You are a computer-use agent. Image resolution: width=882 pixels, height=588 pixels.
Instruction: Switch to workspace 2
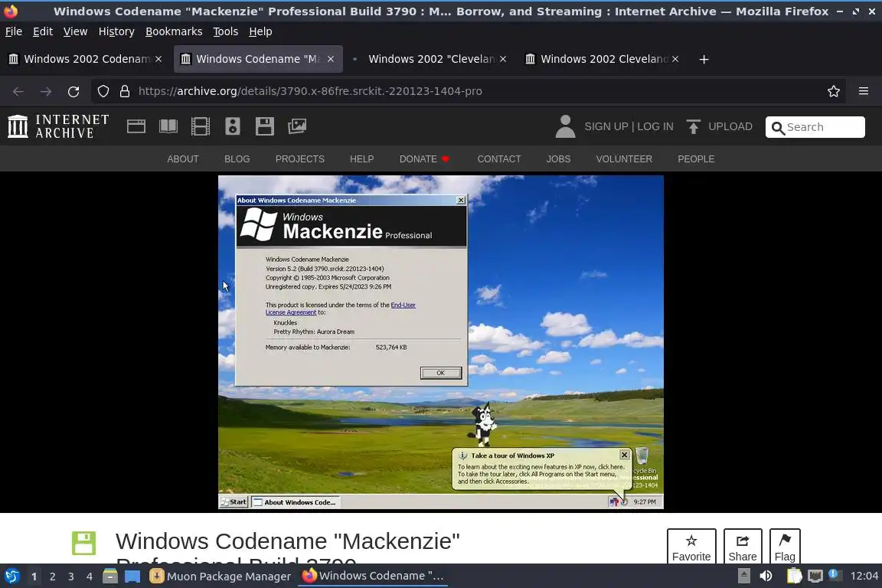52,577
